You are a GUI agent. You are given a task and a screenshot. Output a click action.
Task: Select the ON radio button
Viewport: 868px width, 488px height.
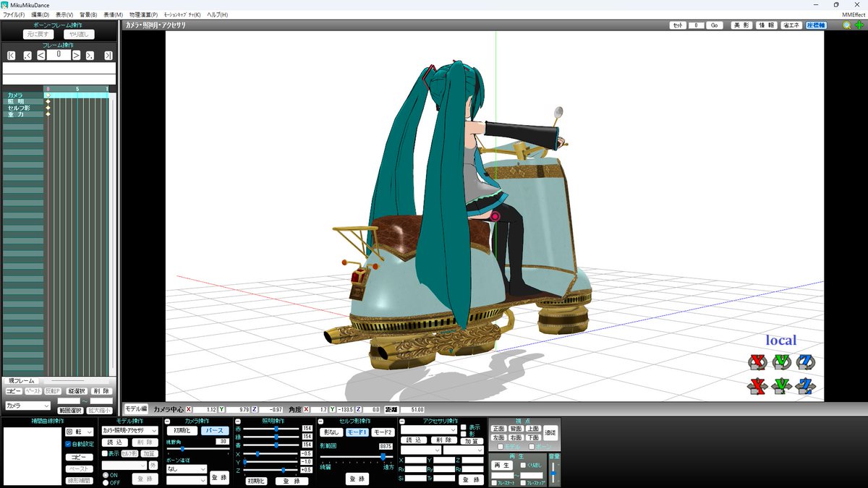[105, 475]
